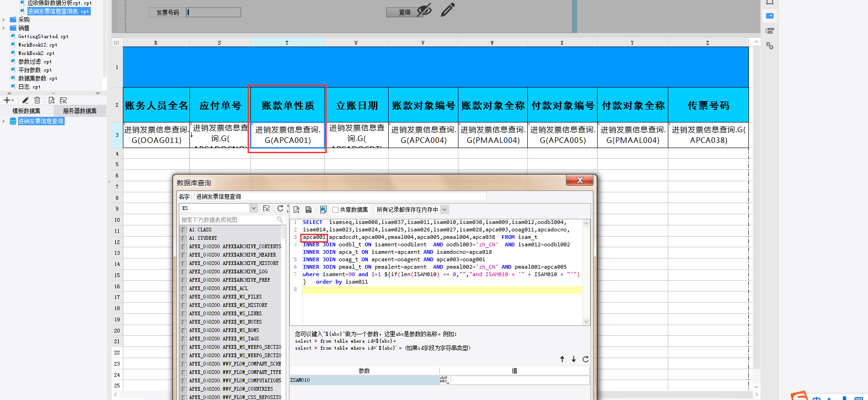Screen dimensions: 868x400
Task: Click the refresh tables icon in dialog
Action: 280,209
